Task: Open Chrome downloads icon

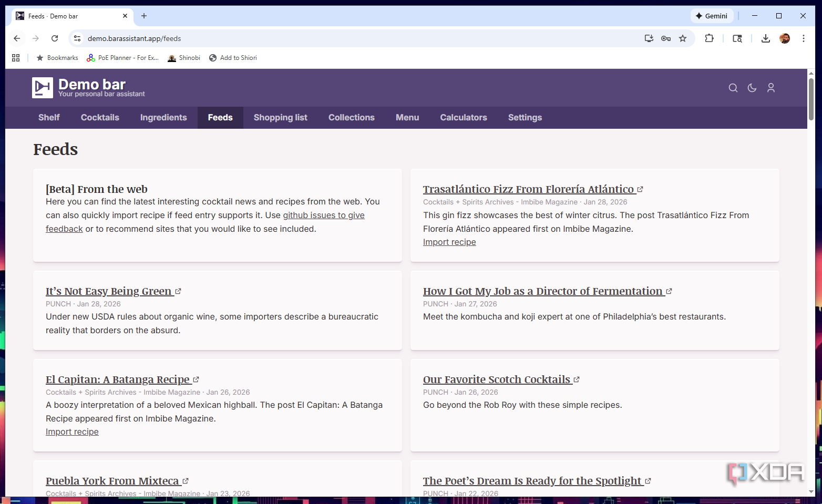Action: (x=766, y=38)
